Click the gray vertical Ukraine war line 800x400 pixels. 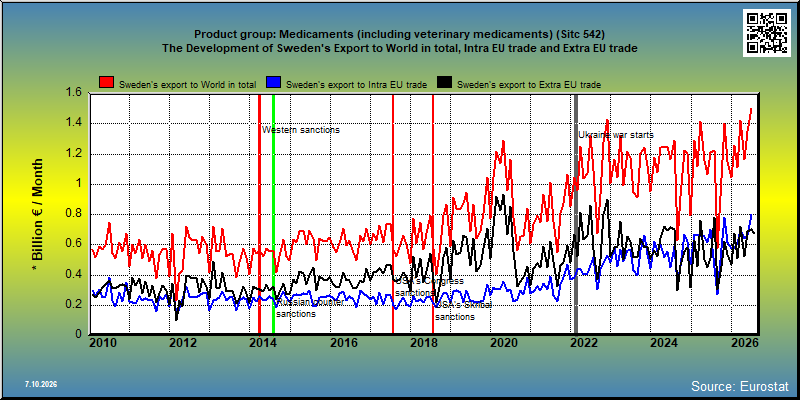pyautogui.click(x=576, y=214)
